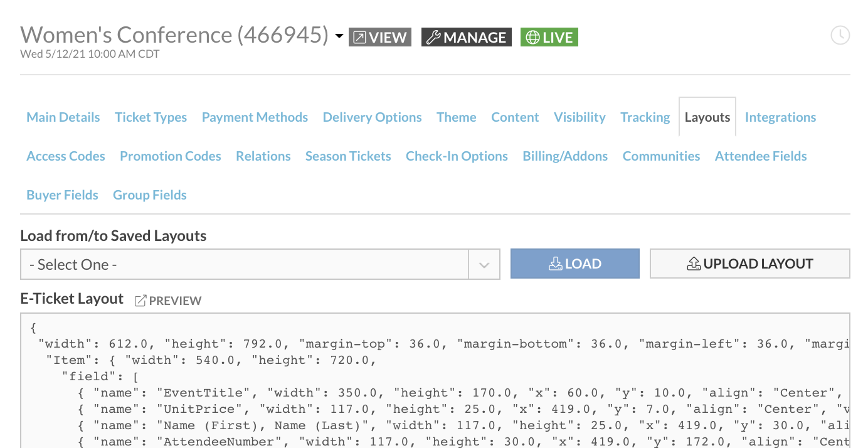Switch to the Content tab
The height and width of the screenshot is (448, 868).
tap(515, 117)
